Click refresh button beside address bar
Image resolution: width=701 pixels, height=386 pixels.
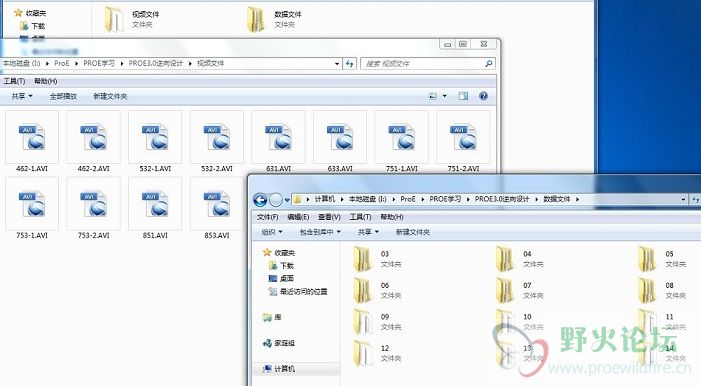point(350,64)
